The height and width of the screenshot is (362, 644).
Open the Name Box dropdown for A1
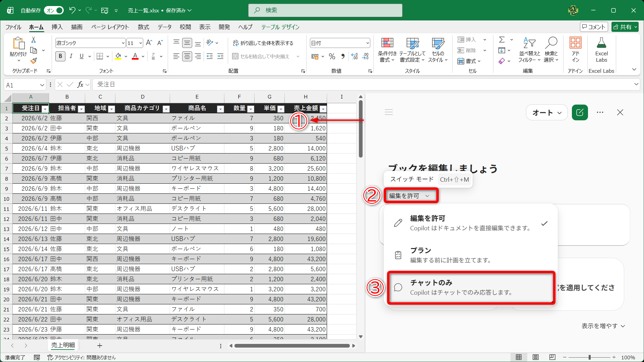[42, 85]
